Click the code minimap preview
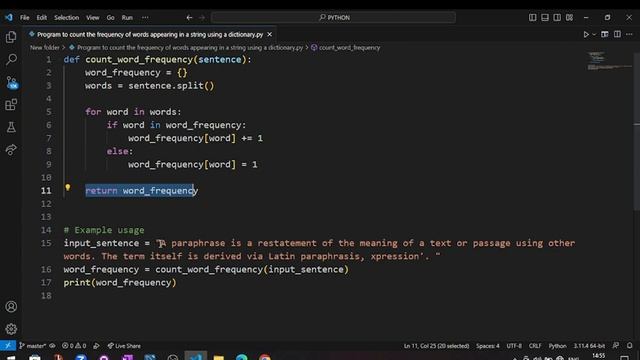The image size is (640, 360). (x=609, y=61)
